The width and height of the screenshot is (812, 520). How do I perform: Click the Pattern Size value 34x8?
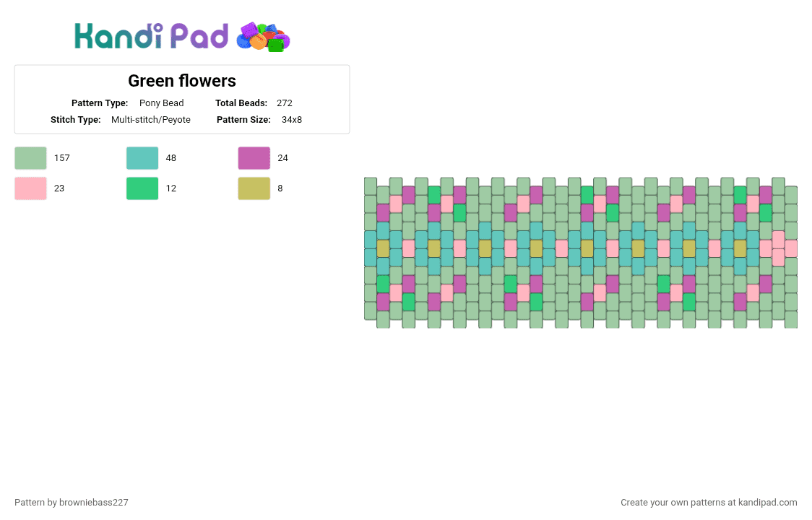[292, 120]
